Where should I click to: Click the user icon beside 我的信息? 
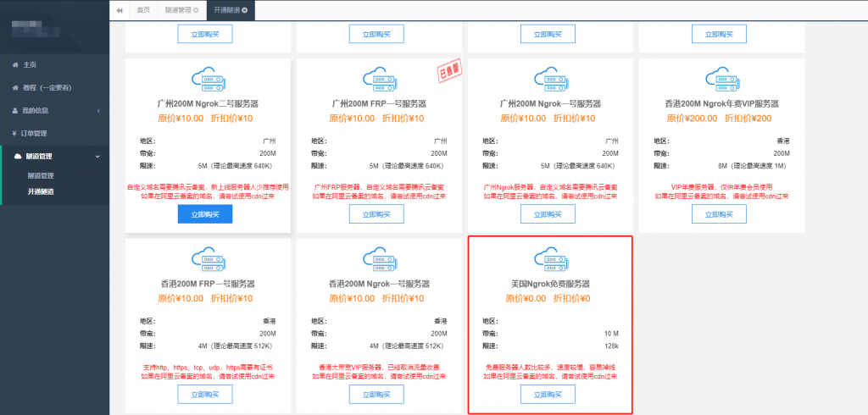(x=15, y=111)
